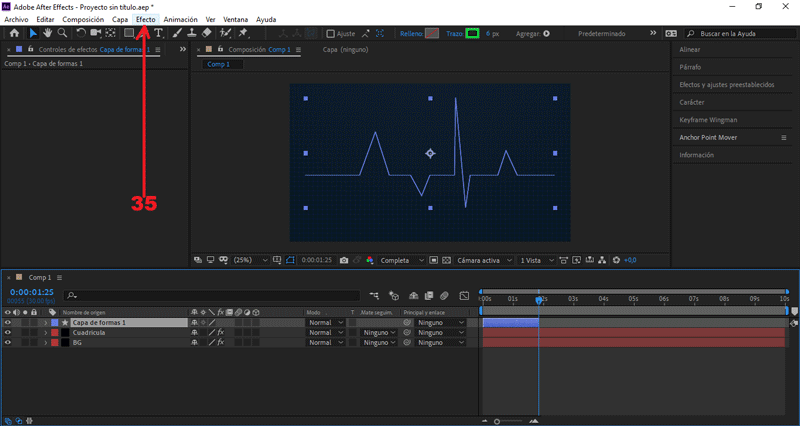
Task: Click the Home icon in the toolbar
Action: pyautogui.click(x=14, y=33)
